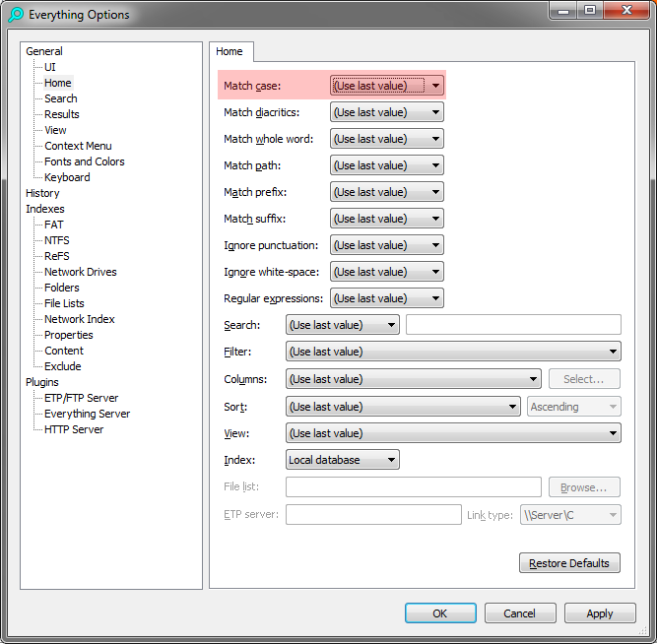Maximize the Everything Options window
The image size is (657, 644).
point(590,10)
